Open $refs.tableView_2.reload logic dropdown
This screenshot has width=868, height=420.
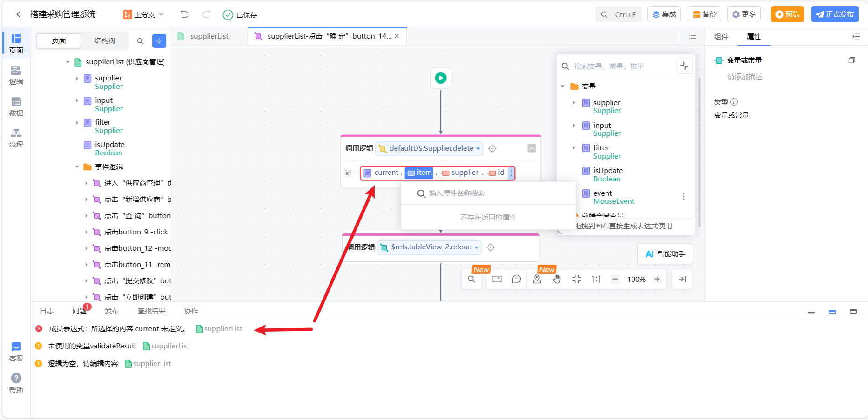[x=429, y=247]
